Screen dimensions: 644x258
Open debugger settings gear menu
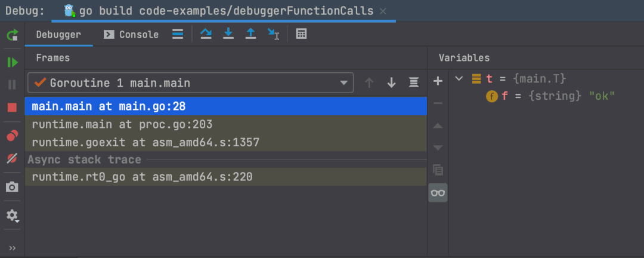coord(12,216)
